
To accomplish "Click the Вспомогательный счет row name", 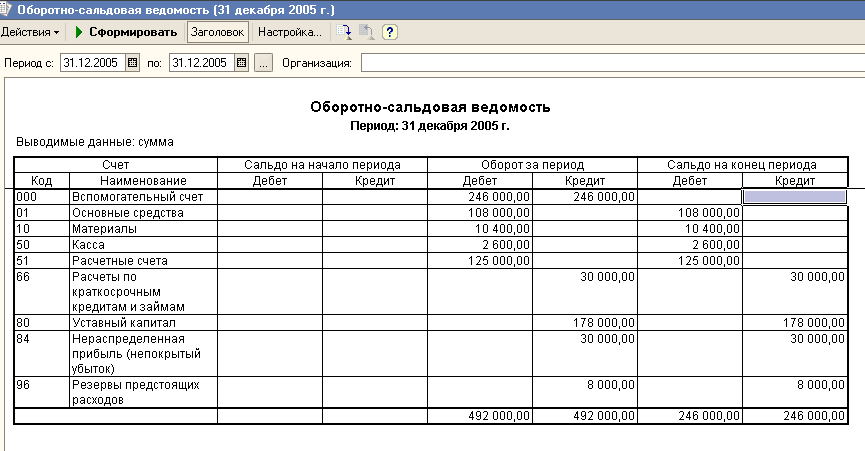I will [x=137, y=197].
